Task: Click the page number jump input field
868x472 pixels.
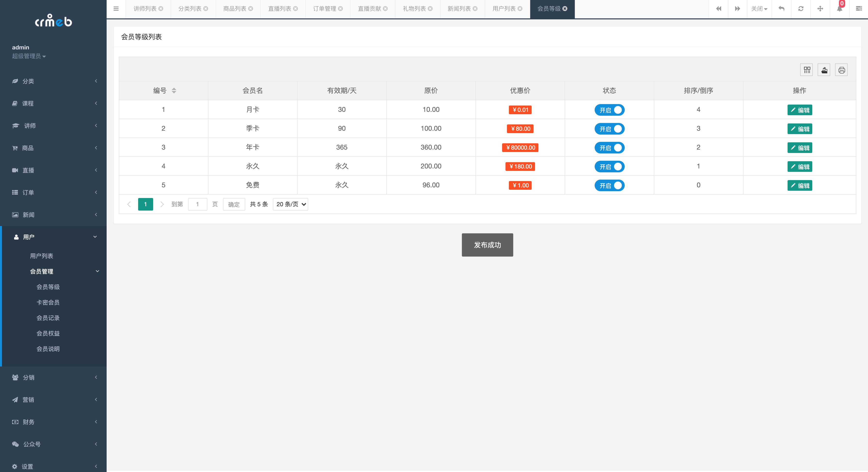Action: pyautogui.click(x=197, y=204)
